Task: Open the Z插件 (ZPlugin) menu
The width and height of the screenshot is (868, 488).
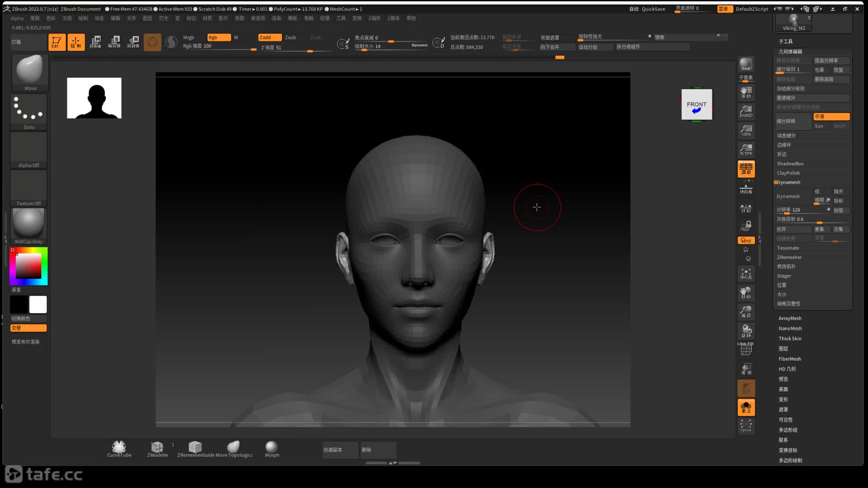Action: pyautogui.click(x=374, y=19)
